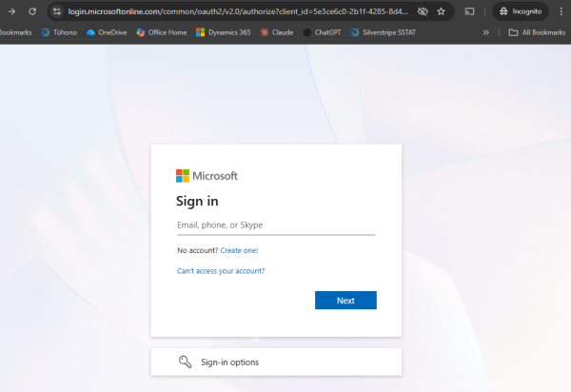571x392 pixels.
Task: Open the OneDrive bookmark
Action: click(107, 32)
